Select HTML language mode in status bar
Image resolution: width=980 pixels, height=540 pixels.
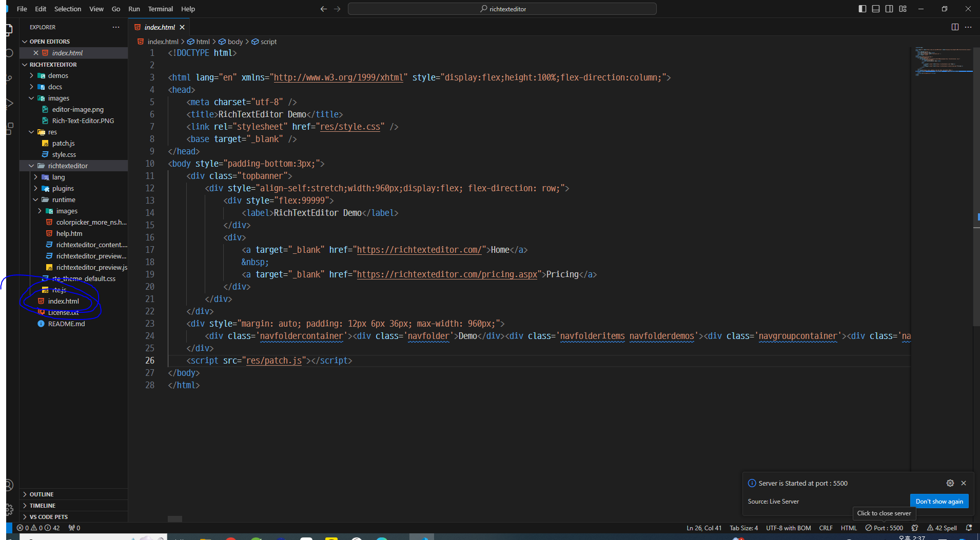pyautogui.click(x=849, y=528)
